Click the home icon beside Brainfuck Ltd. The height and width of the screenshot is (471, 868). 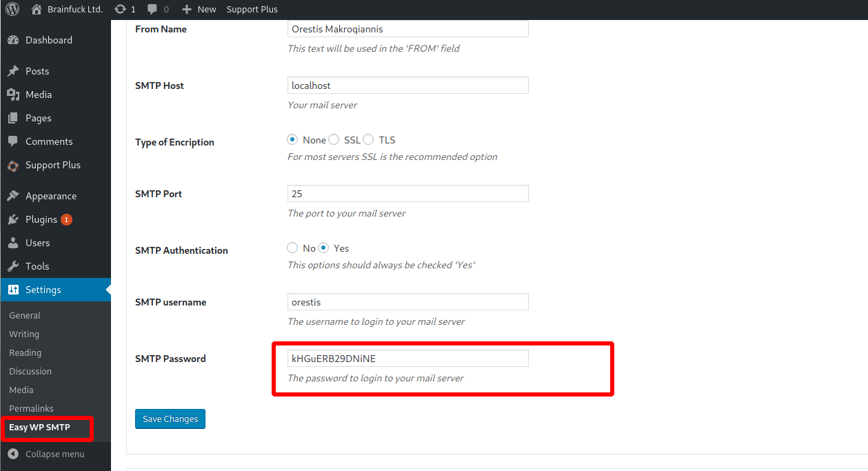point(36,9)
